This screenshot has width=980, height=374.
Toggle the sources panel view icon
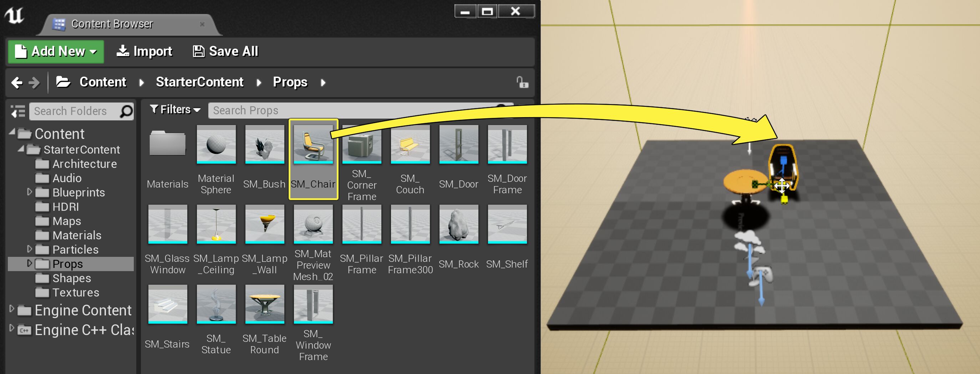[x=17, y=111]
